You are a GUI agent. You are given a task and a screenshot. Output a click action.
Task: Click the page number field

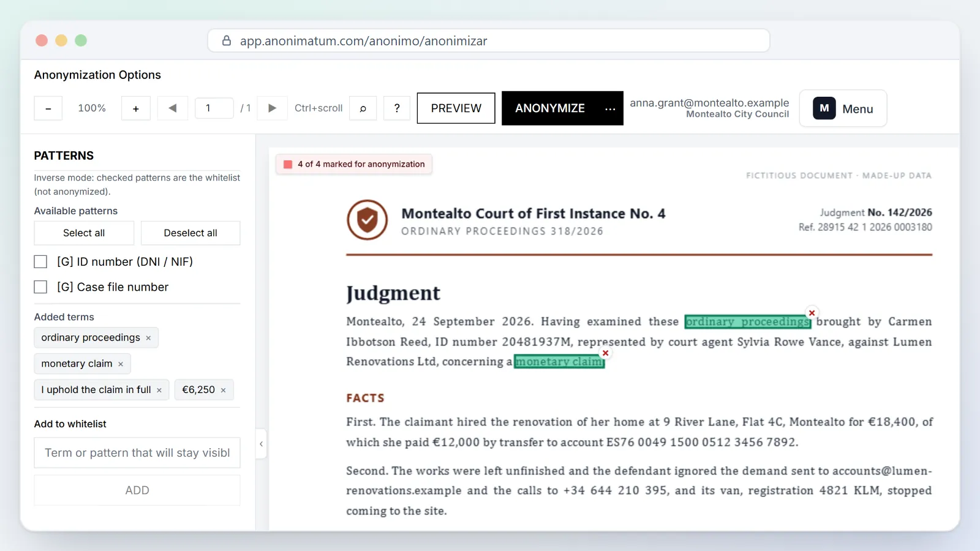coord(214,108)
